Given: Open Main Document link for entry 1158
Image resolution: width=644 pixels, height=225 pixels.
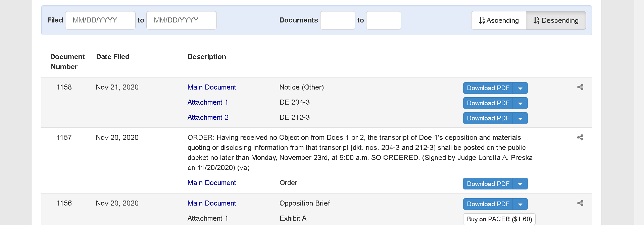Looking at the screenshot, I should (212, 87).
